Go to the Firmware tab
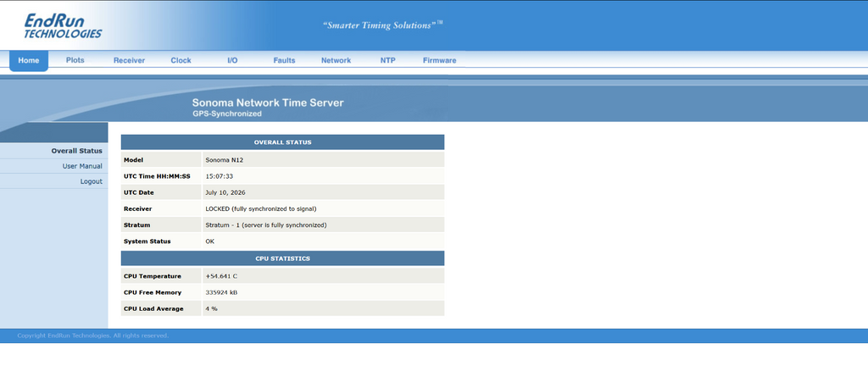Image resolution: width=868 pixels, height=366 pixels. coord(440,61)
